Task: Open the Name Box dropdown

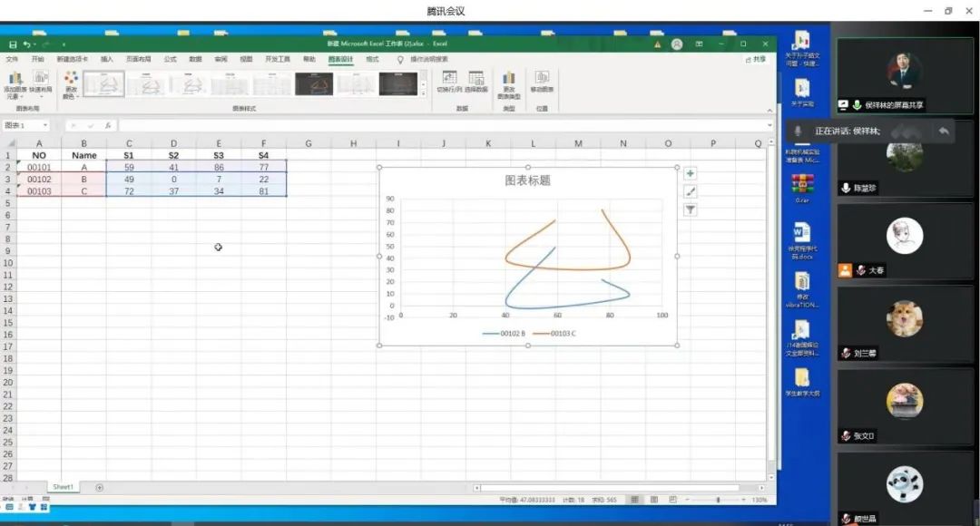Action: [46, 126]
